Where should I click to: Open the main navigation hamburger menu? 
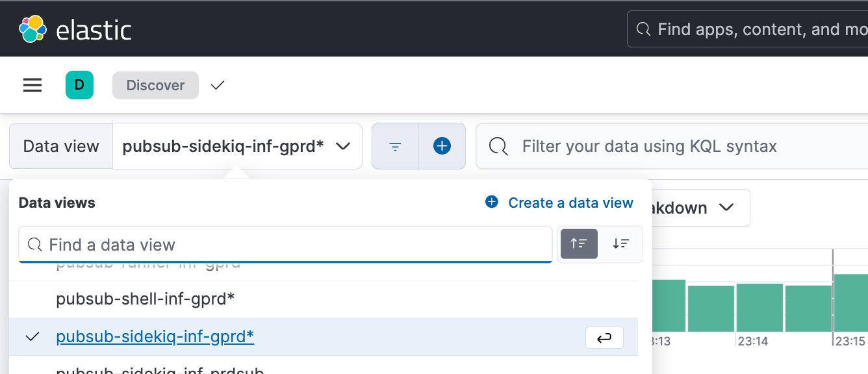(32, 85)
